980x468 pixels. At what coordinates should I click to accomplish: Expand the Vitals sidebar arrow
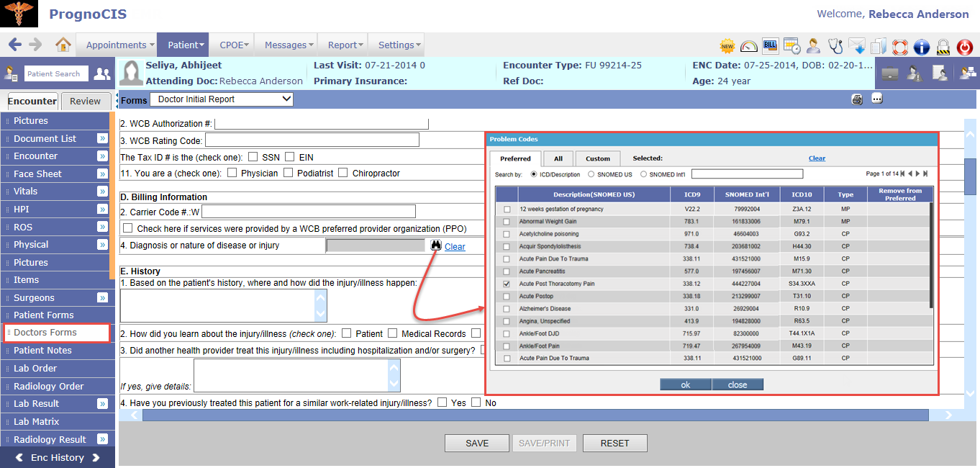click(102, 192)
